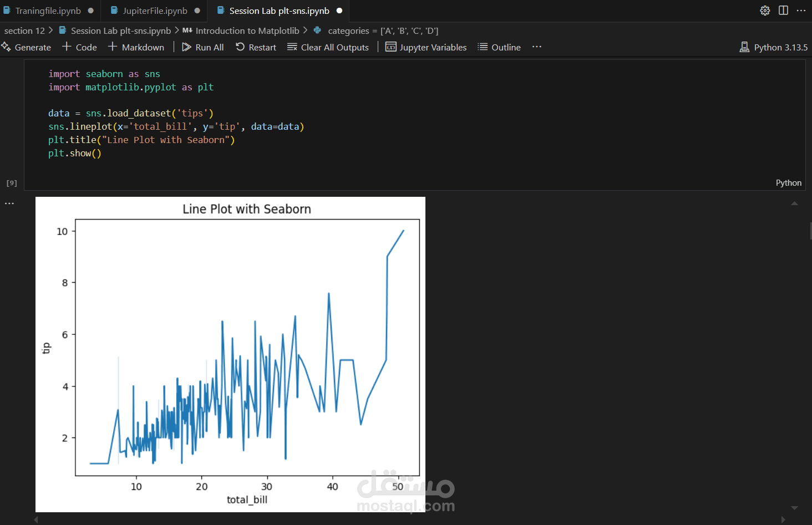Screen dimensions: 812x525
Task: Click the Python language label on the cell
Action: pyautogui.click(x=788, y=182)
